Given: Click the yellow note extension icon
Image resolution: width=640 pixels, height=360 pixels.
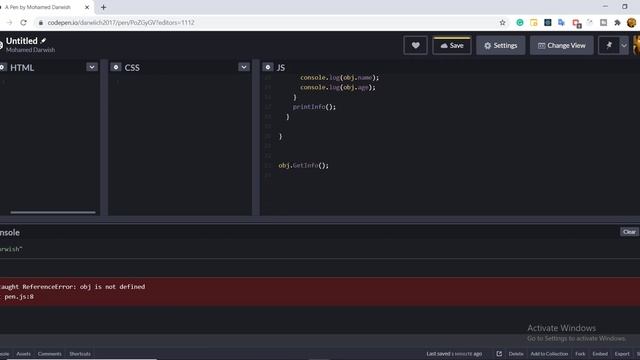Looking at the screenshot, I should click(x=533, y=23).
